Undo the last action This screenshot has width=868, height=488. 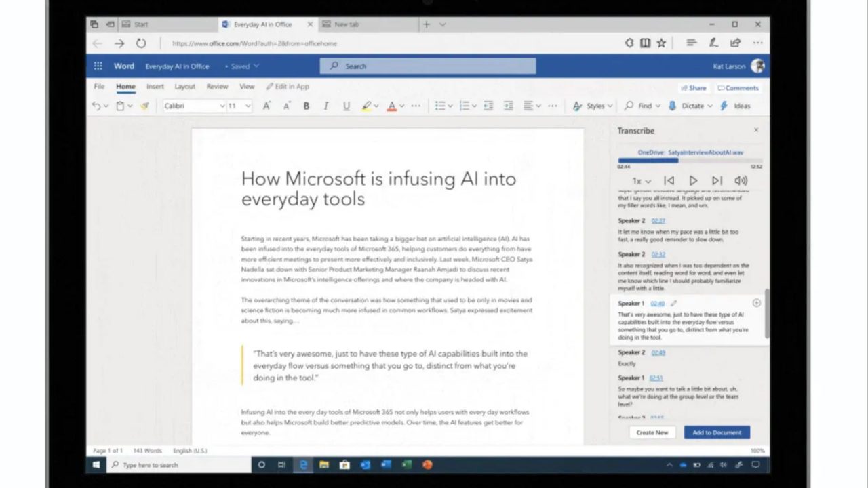(96, 106)
